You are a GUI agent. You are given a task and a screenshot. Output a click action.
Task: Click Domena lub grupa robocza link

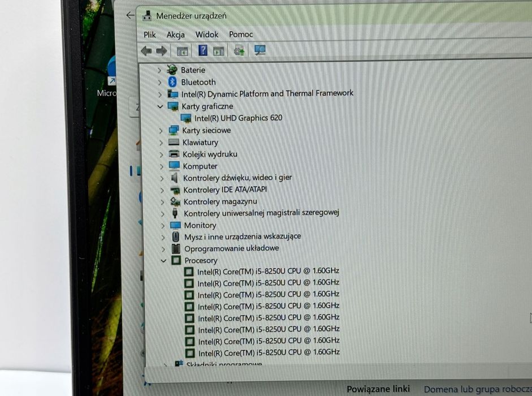(x=478, y=389)
